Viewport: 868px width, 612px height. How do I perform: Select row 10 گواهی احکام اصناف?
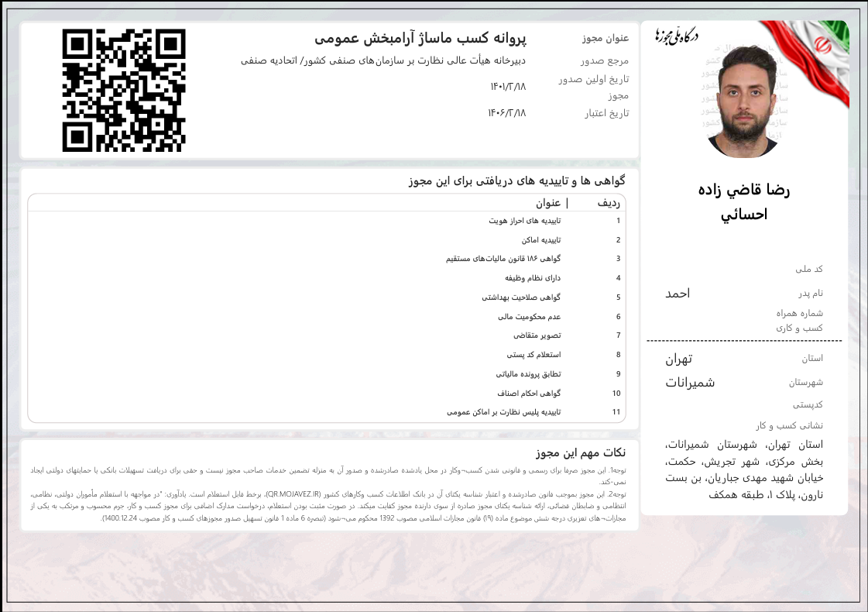[x=327, y=394]
